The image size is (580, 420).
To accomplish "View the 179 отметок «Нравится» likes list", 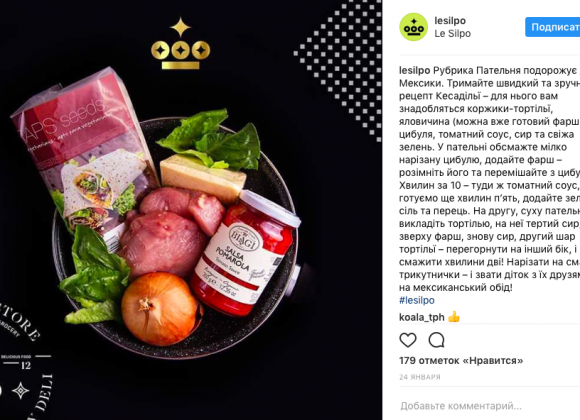I will point(461,360).
